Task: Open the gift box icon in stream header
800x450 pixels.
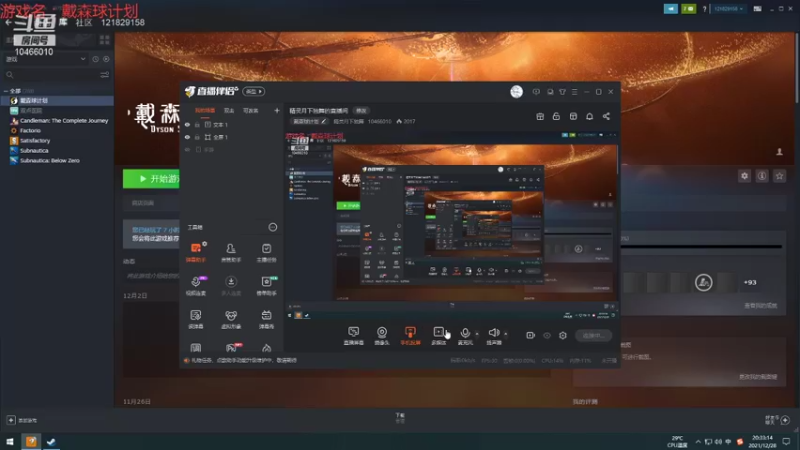Action: (540, 116)
